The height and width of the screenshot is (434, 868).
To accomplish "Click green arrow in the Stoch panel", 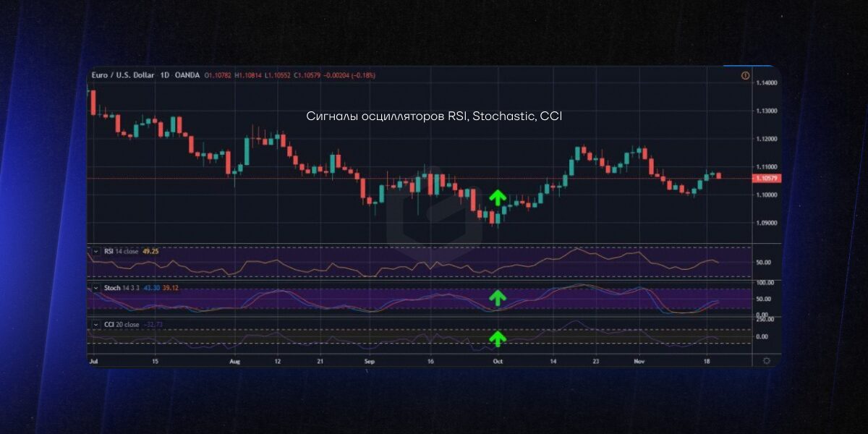I will tap(496, 297).
